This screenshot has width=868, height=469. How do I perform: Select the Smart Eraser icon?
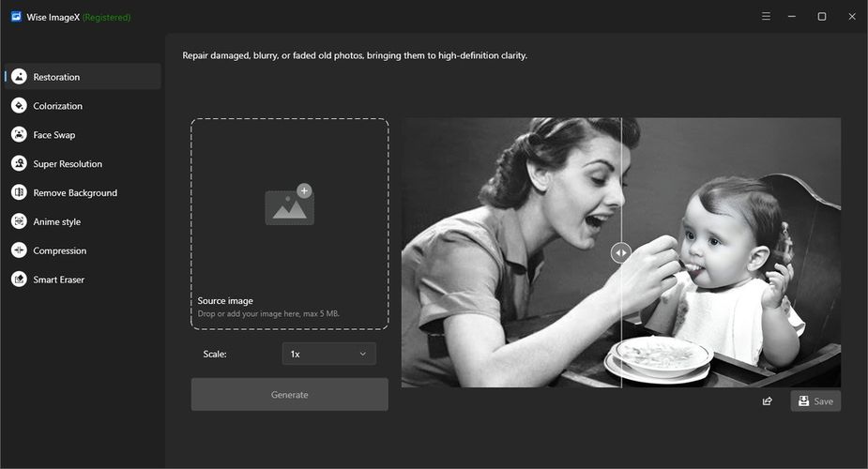tap(19, 279)
